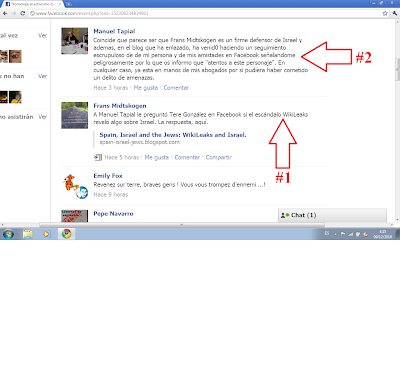
Task: Open the Action Center flag icon
Action: 343,234
